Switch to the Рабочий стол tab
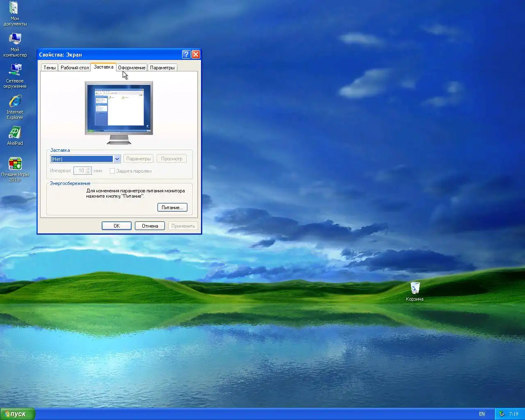525x420 pixels. (x=75, y=68)
